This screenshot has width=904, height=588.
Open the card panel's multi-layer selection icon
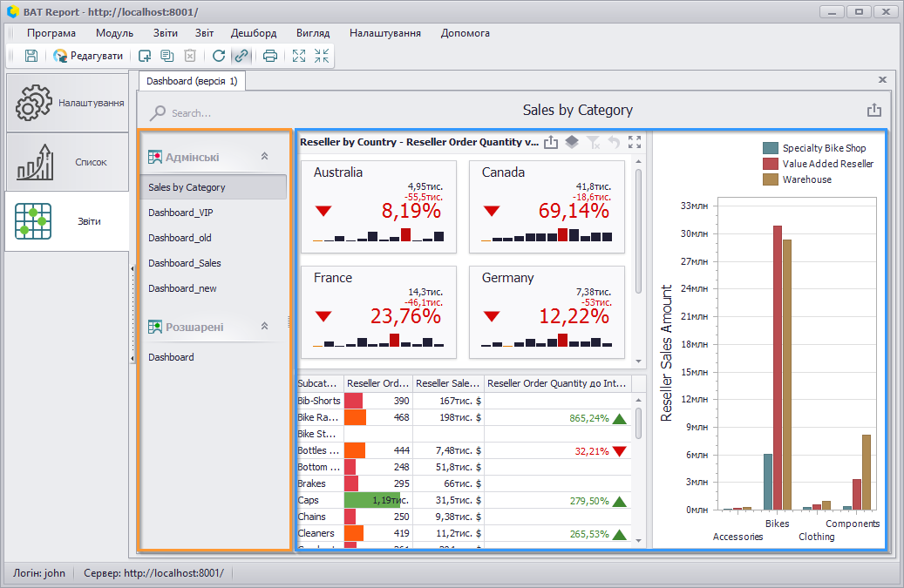571,142
